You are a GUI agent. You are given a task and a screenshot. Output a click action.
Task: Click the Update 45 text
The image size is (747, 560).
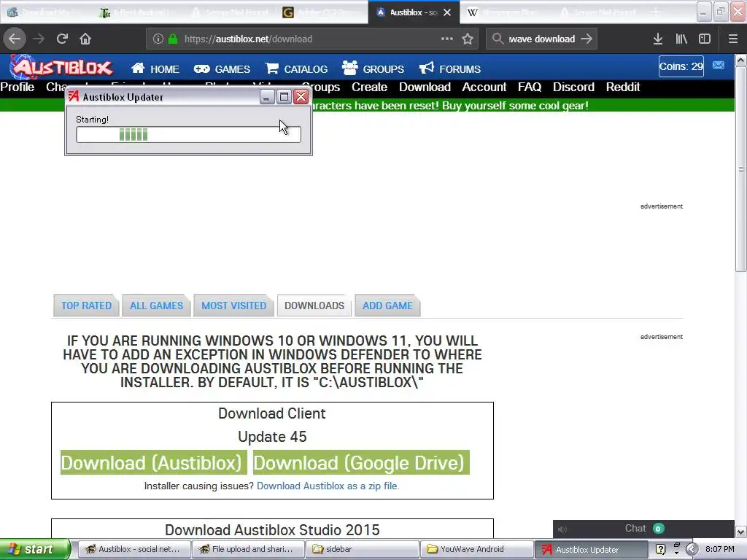click(x=272, y=437)
